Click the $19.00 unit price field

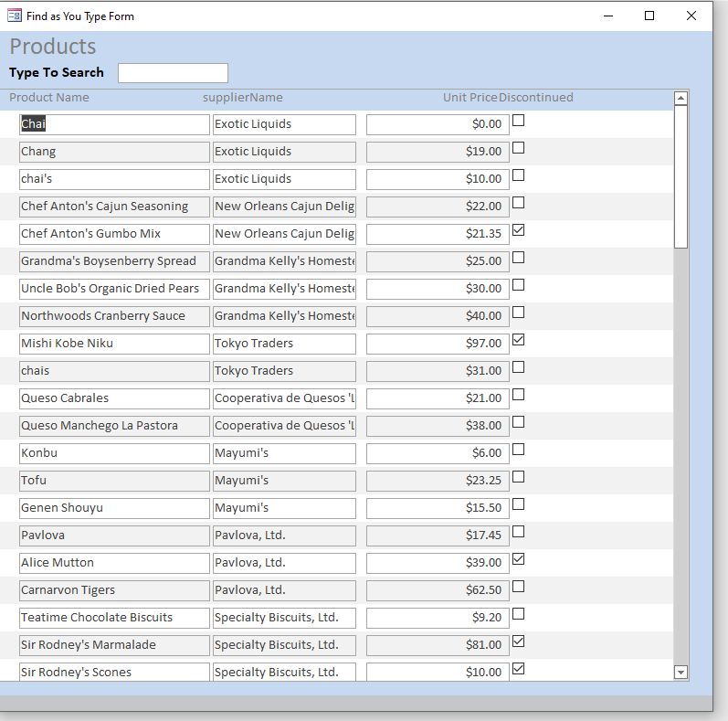[x=438, y=152]
